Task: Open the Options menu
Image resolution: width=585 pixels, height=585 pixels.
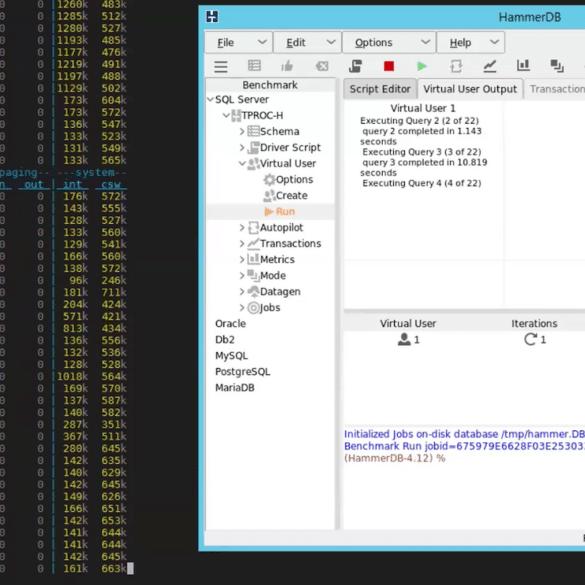Action: [389, 43]
